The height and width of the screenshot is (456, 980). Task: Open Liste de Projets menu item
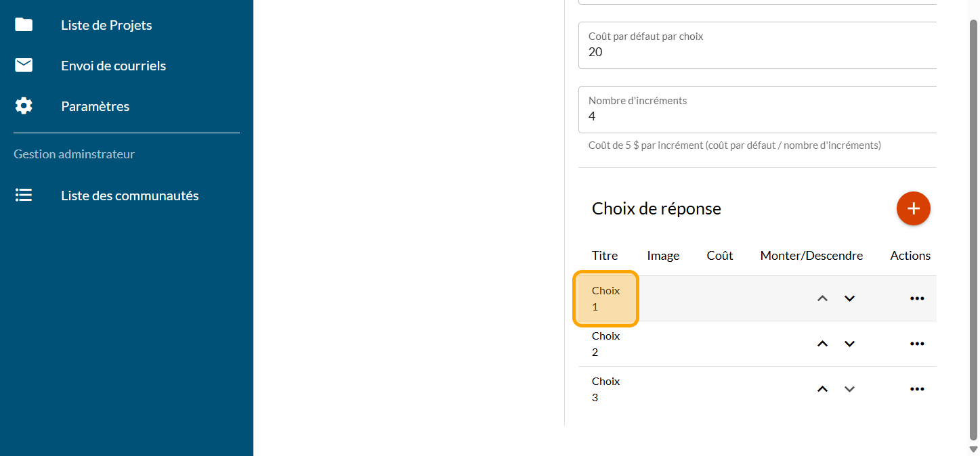point(106,25)
